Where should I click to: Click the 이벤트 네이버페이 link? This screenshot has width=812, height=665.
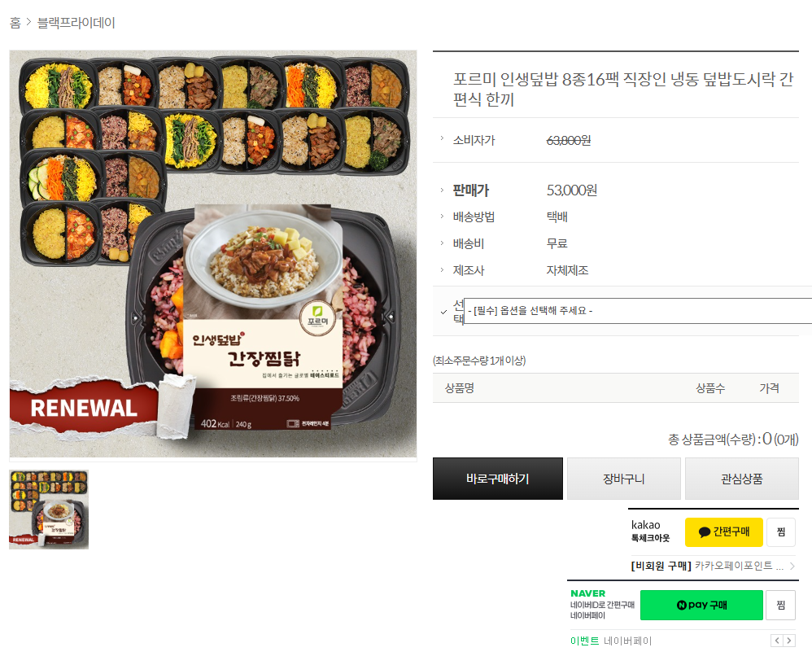click(611, 641)
